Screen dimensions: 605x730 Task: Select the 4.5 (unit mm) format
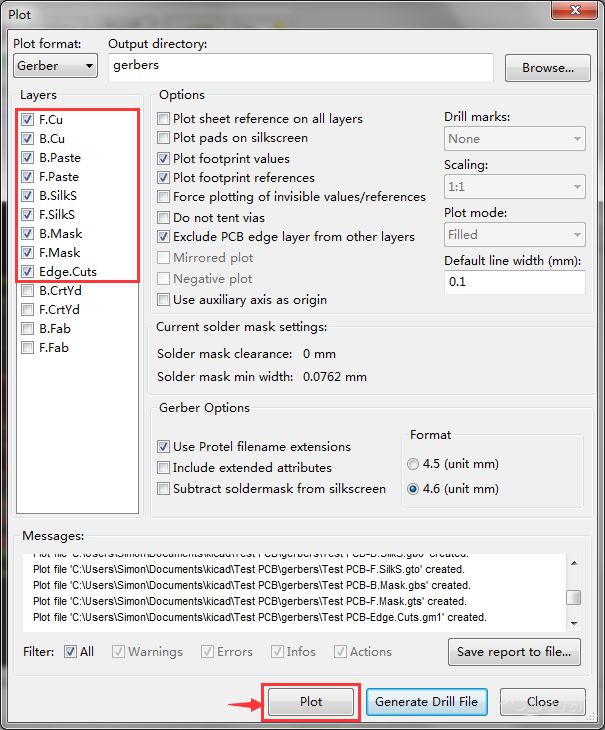pyautogui.click(x=414, y=464)
